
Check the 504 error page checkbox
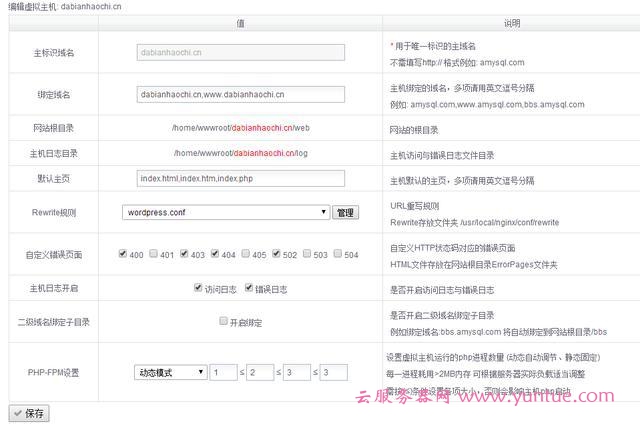point(338,254)
